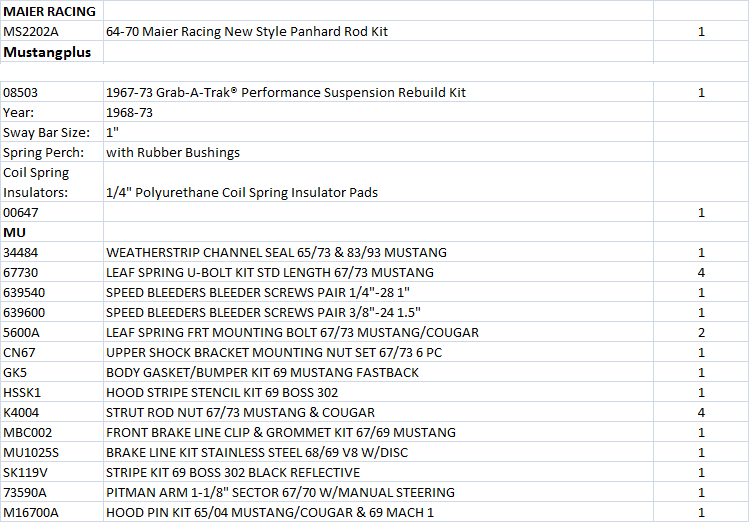Screen dimensions: 749x522
Task: Select the Coil Spring Insulators: label
Action: click(x=52, y=182)
